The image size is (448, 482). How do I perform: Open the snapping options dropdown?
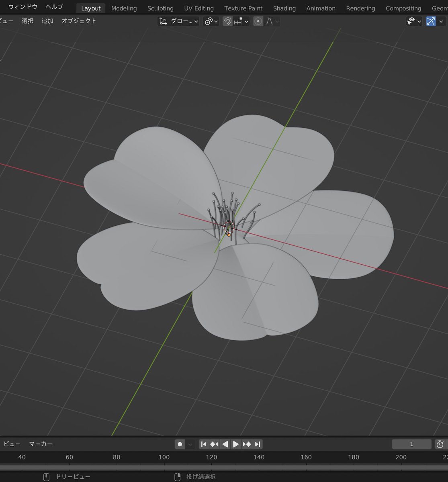click(x=241, y=21)
